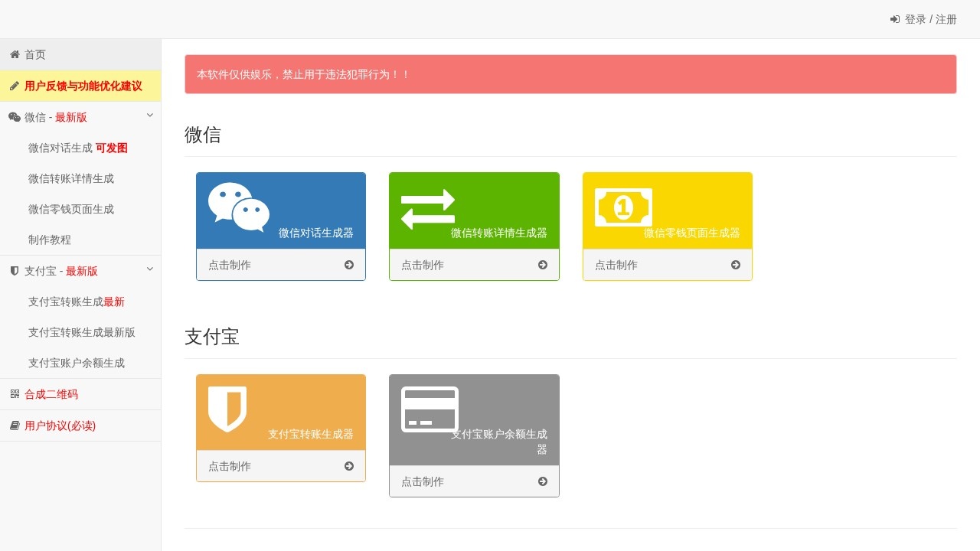Select 支付宝账户余额生成 in the sidebar
Screen dimensions: 980x551
pos(77,363)
